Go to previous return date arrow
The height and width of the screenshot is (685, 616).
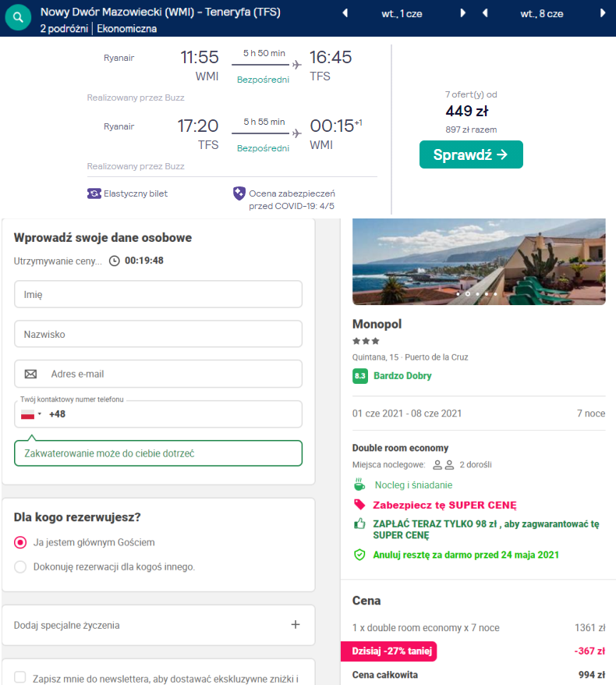coord(484,13)
